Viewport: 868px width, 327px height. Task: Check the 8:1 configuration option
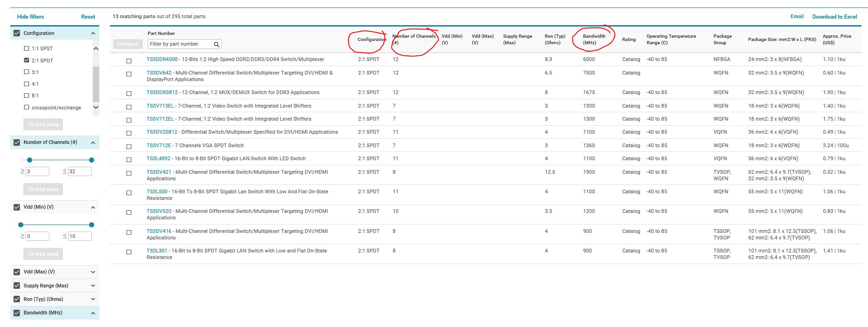[27, 95]
